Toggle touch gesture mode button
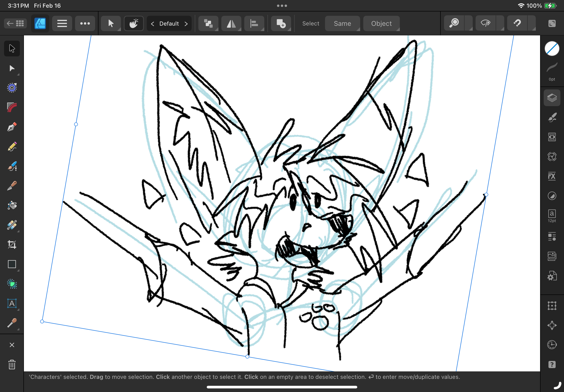Image resolution: width=564 pixels, height=392 pixels. point(134,23)
